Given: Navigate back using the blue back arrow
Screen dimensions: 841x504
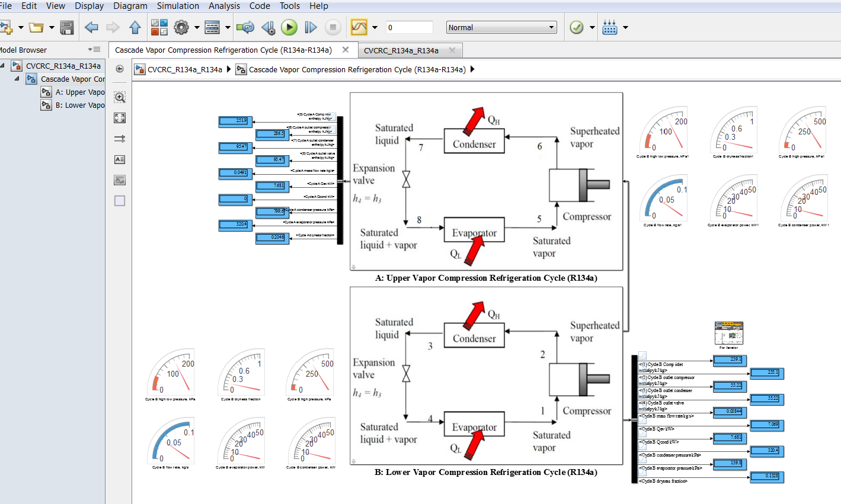Looking at the screenshot, I should click(91, 27).
